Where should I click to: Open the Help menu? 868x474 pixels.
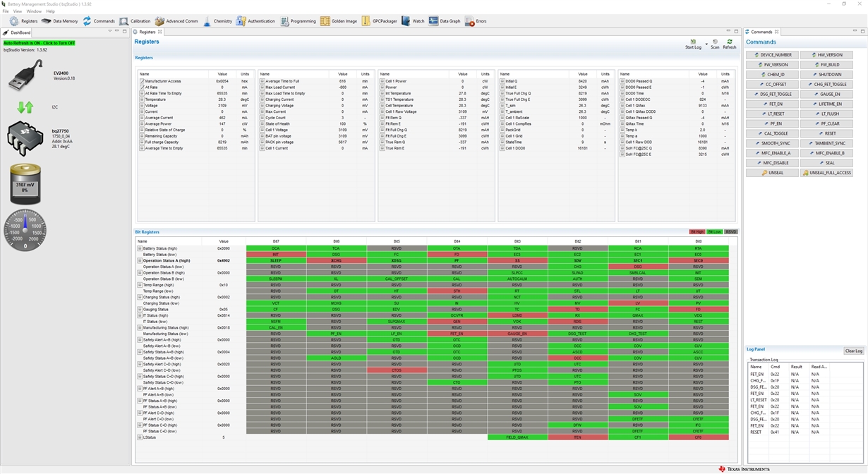tap(50, 11)
